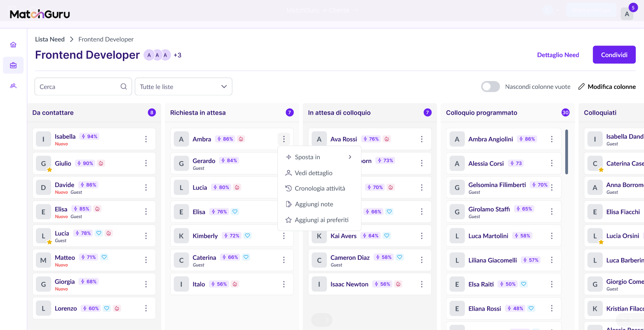Click the pencil Modifica colonne icon
Viewport: 644px width, 330px height.
[x=581, y=86]
